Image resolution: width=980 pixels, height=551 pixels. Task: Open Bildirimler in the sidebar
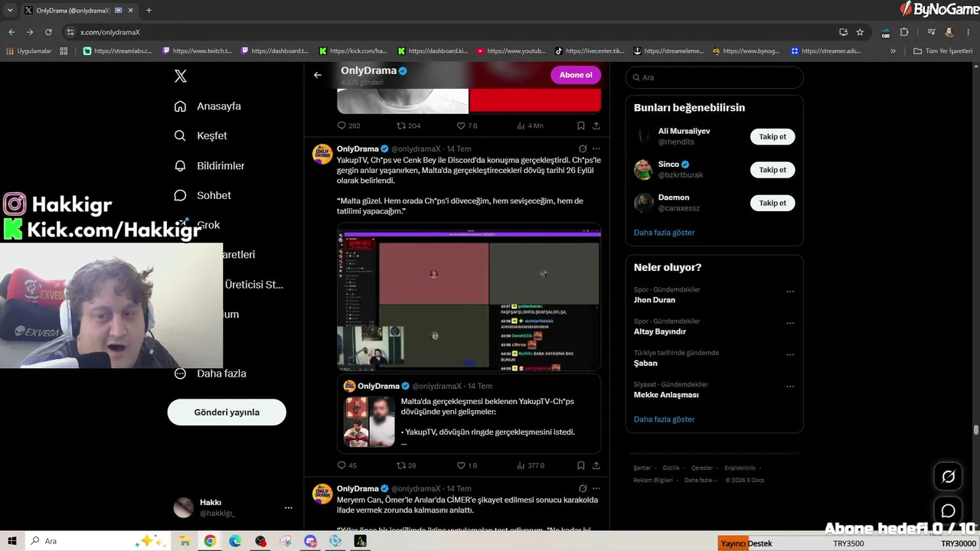pyautogui.click(x=209, y=165)
